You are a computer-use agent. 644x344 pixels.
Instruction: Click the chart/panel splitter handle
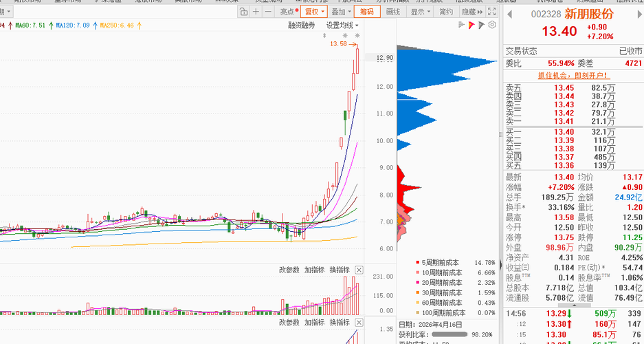click(x=500, y=134)
